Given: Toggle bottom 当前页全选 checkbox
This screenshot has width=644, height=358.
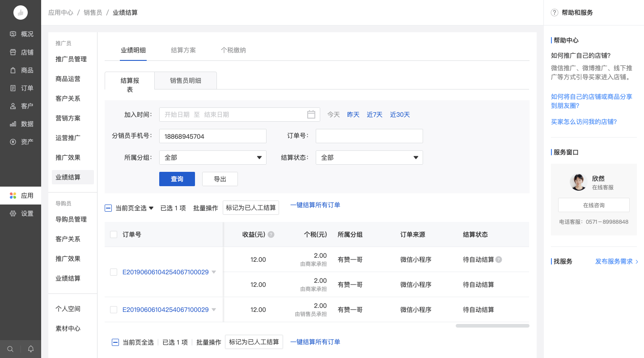Looking at the screenshot, I should coord(115,342).
